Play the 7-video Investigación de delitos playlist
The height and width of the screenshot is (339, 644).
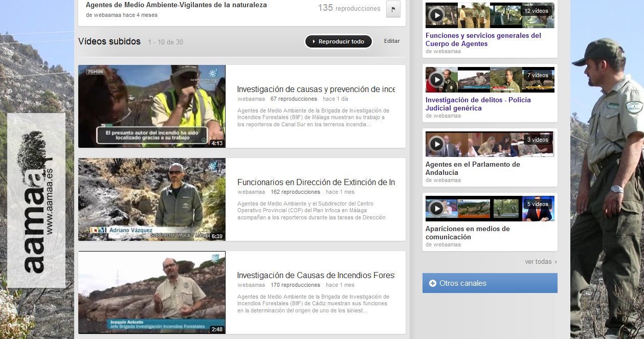[436, 80]
